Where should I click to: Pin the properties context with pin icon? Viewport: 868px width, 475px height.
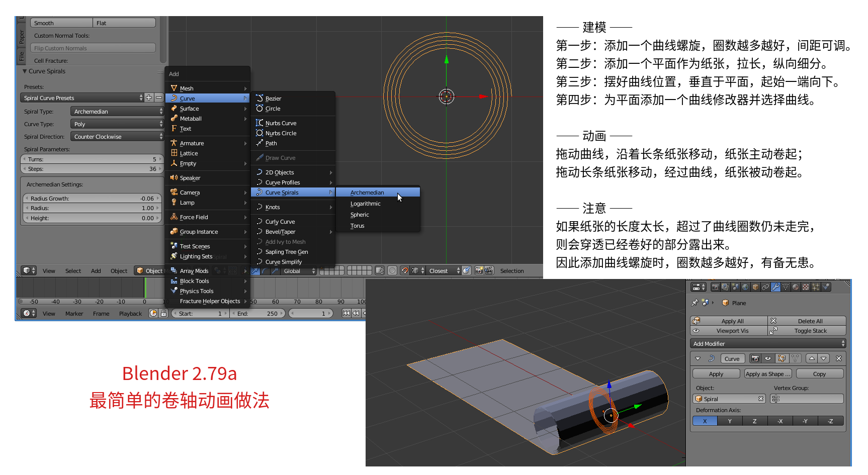click(695, 303)
